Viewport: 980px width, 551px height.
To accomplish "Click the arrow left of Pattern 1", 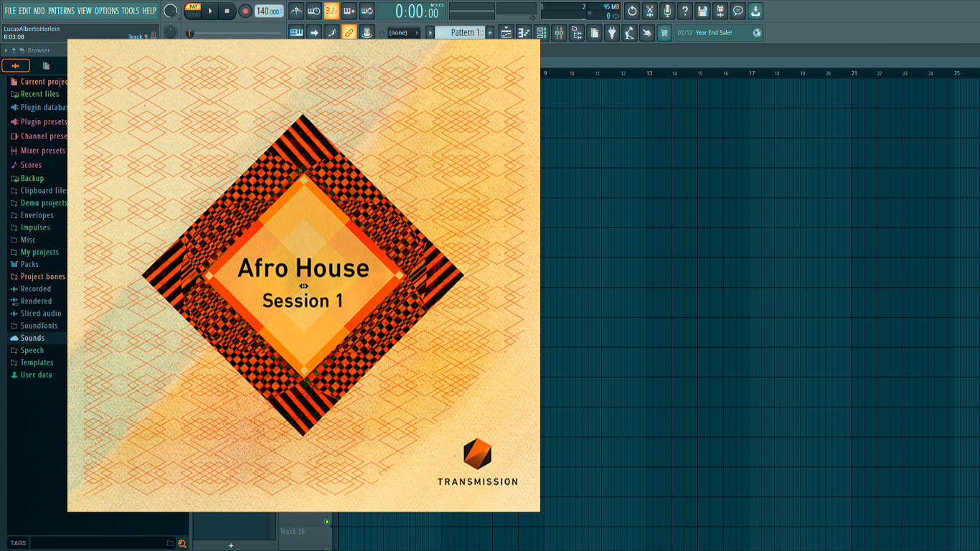I will pos(430,33).
